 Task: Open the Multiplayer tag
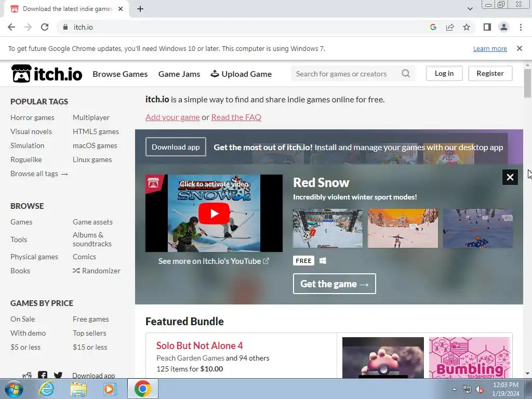click(91, 117)
